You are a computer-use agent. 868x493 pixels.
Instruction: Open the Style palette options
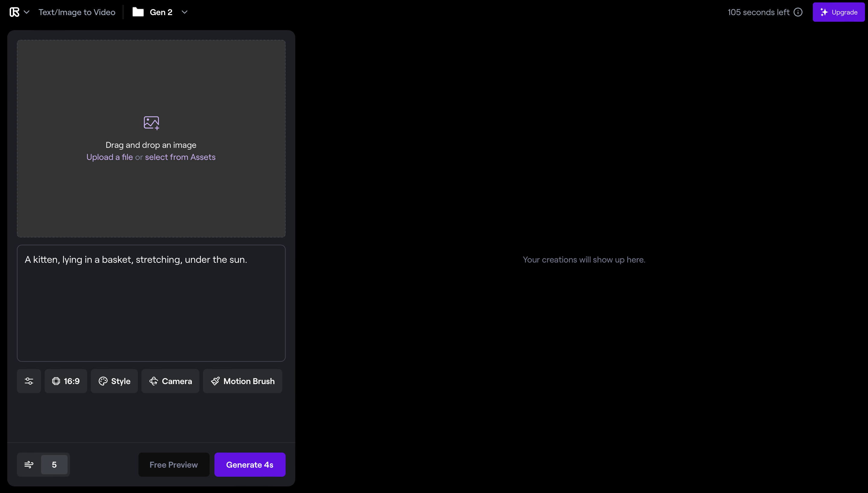point(114,381)
